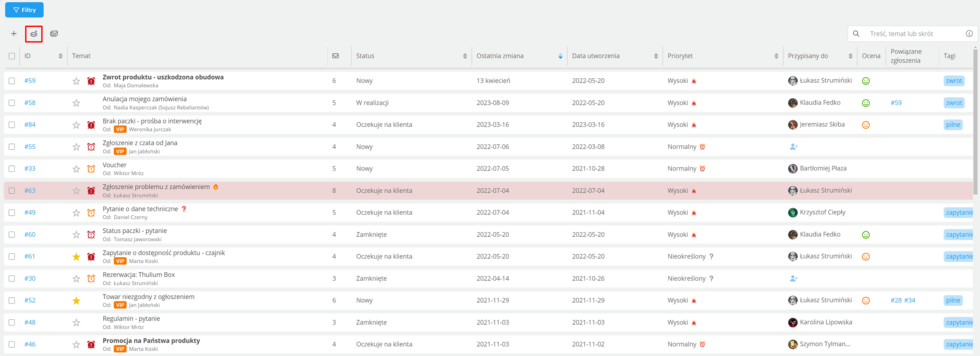Open the related ticket link #28
Screen dimensions: 980x356
tap(896, 300)
